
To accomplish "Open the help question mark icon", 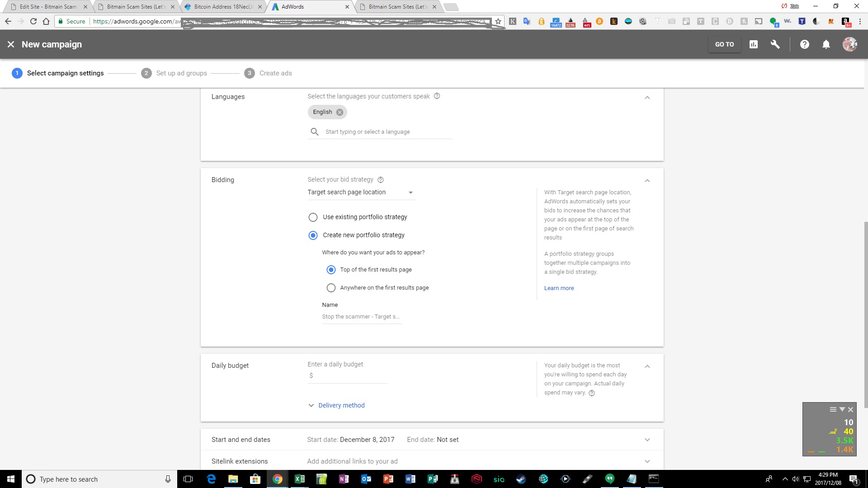I will pyautogui.click(x=805, y=44).
